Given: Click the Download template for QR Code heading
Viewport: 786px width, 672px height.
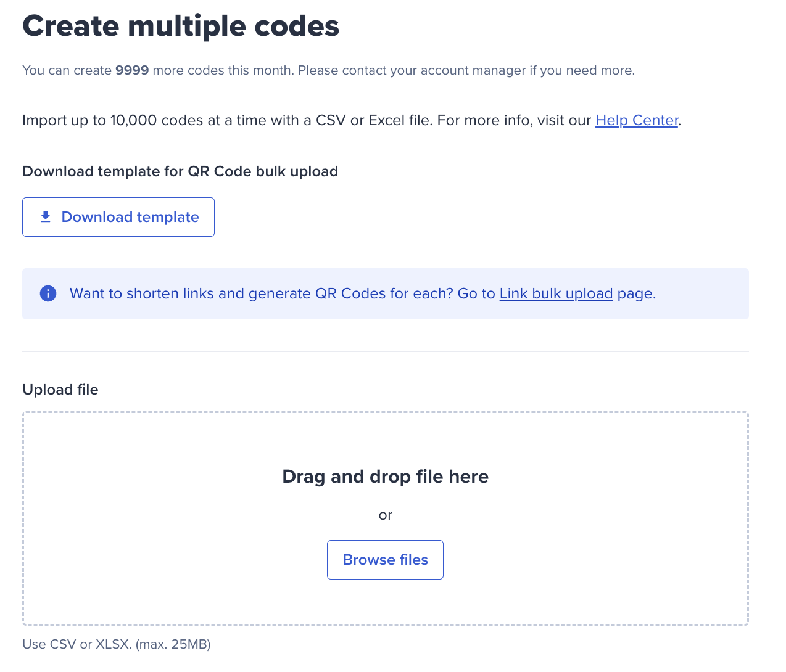Looking at the screenshot, I should (180, 171).
